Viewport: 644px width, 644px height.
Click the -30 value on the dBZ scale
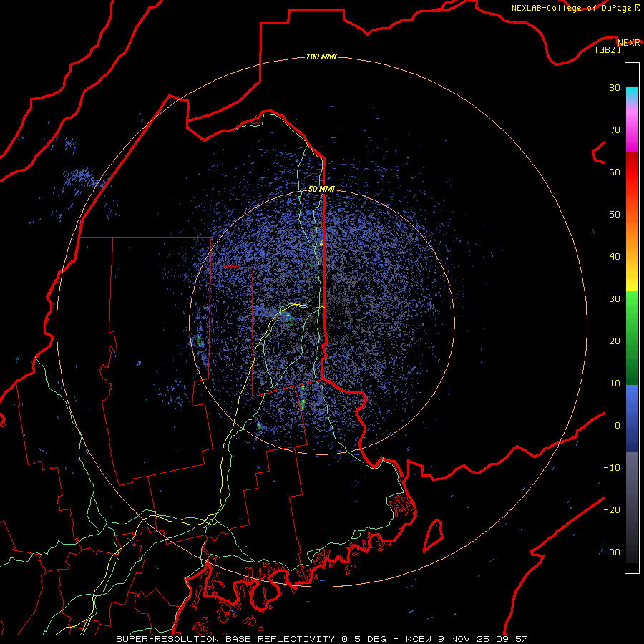point(612,552)
